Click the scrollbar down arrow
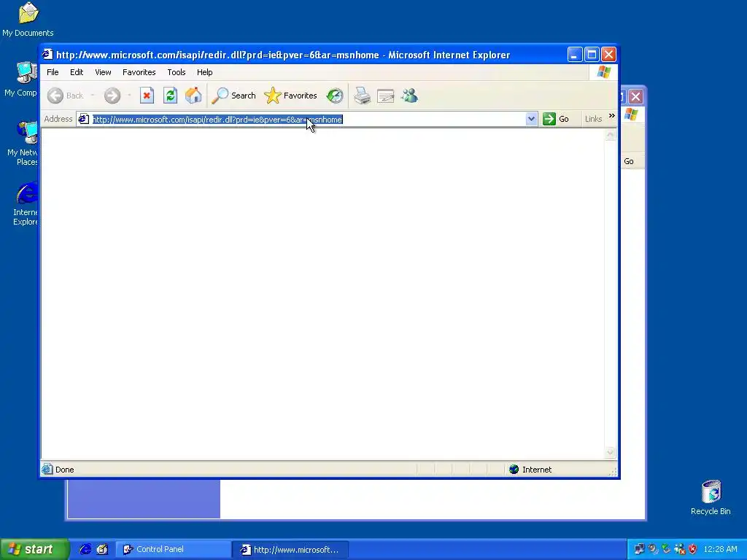 pyautogui.click(x=611, y=452)
